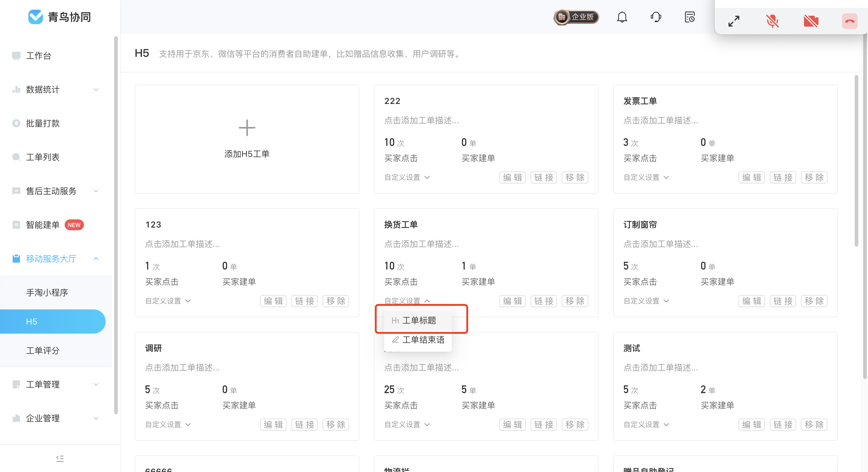The height and width of the screenshot is (472, 868).
Task: Click 移除 on the 换货工单 card
Action: tap(575, 301)
